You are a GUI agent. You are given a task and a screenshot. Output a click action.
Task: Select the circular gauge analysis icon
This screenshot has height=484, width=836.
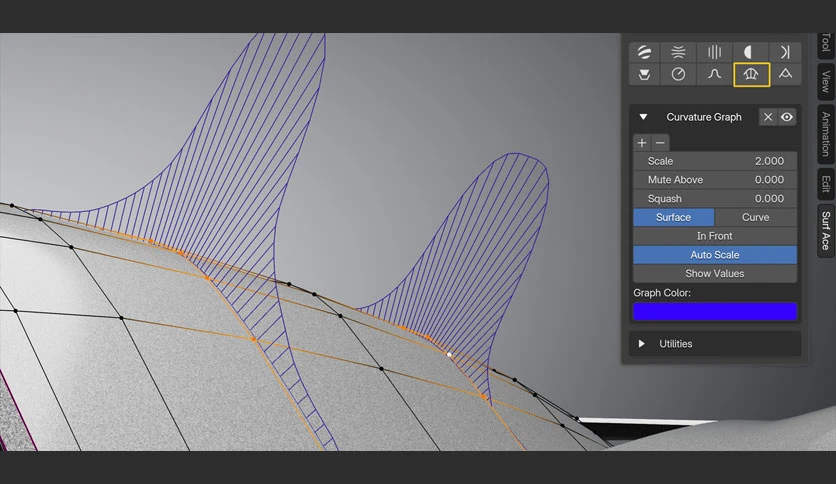point(678,74)
